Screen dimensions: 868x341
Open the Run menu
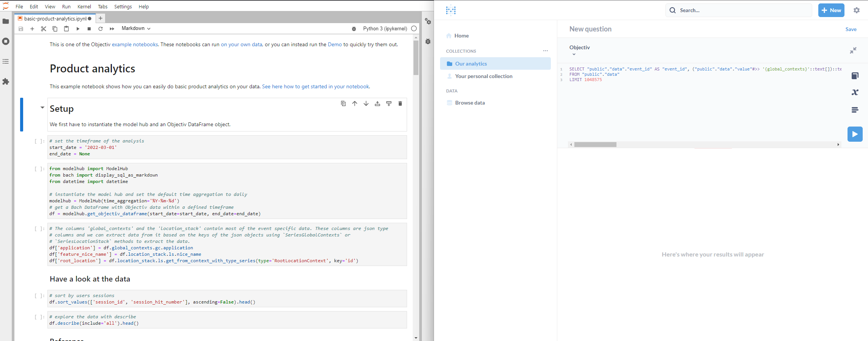pyautogui.click(x=66, y=6)
